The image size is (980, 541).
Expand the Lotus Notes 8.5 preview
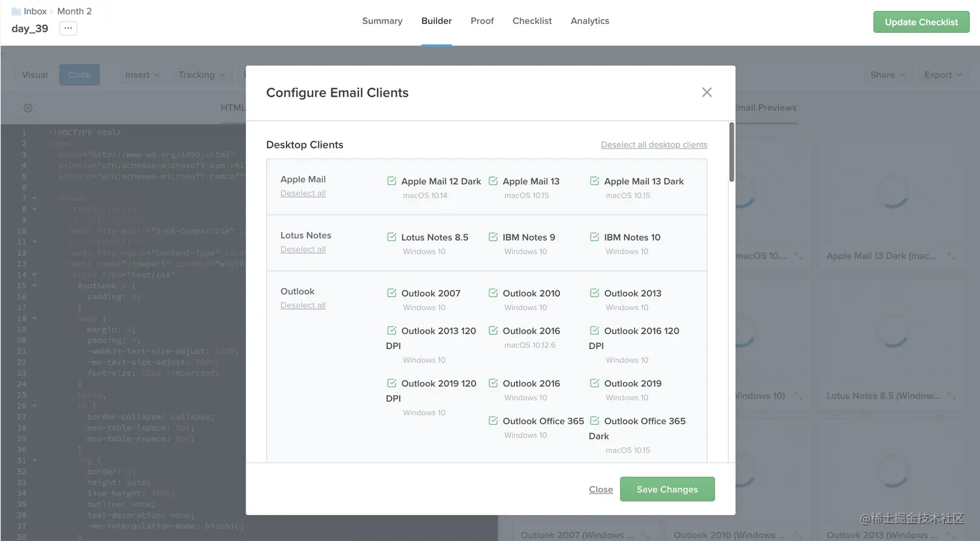951,396
